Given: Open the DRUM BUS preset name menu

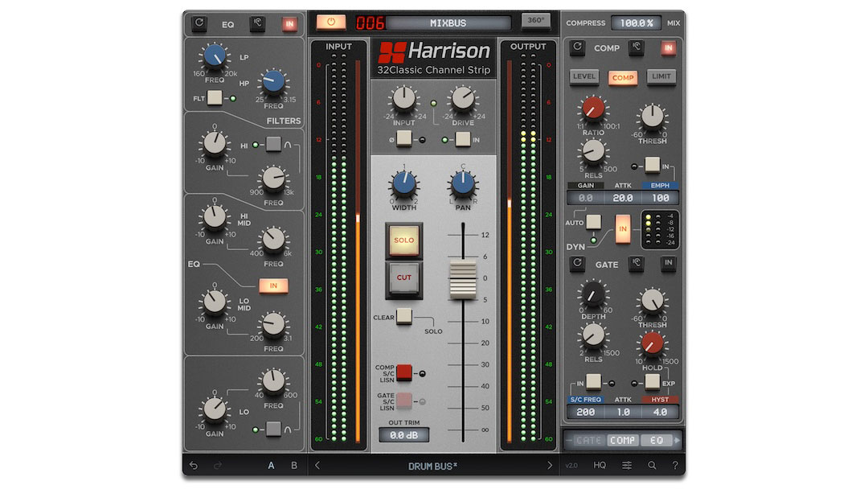Looking at the screenshot, I should 433,466.
